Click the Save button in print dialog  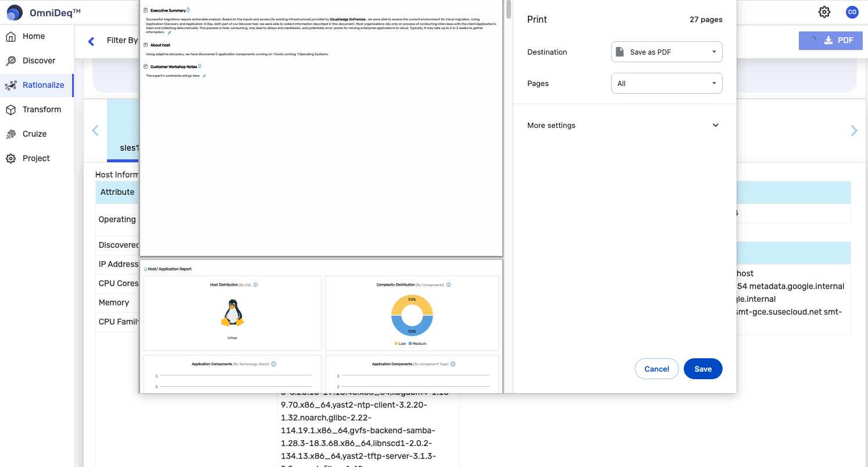[x=703, y=369]
